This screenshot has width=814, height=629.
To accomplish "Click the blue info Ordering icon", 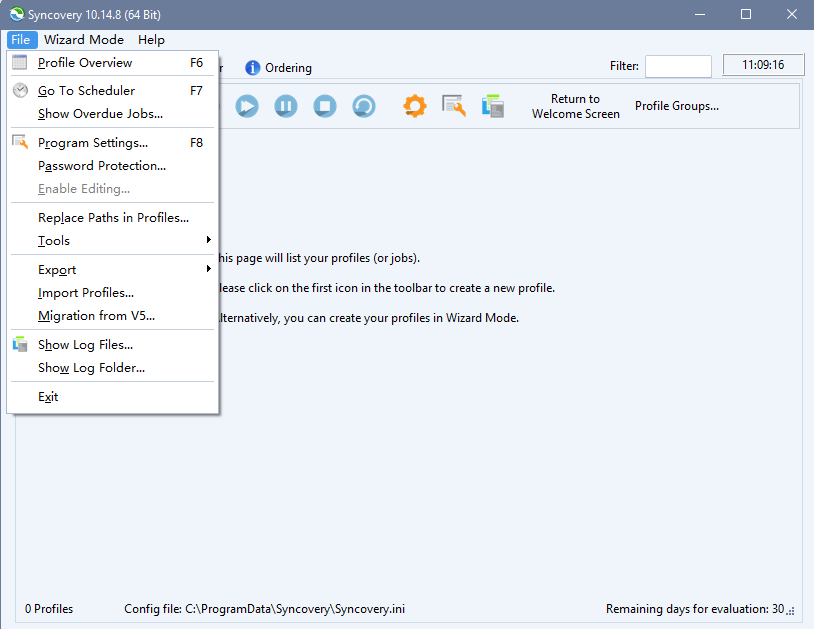I will pos(253,68).
